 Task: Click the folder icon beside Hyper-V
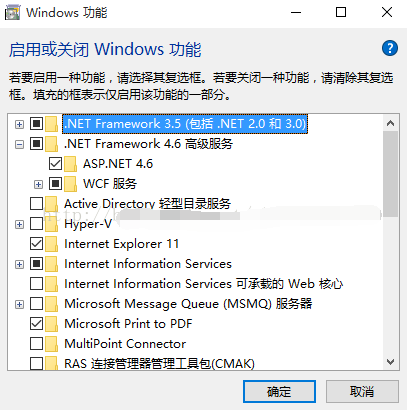tap(51, 224)
